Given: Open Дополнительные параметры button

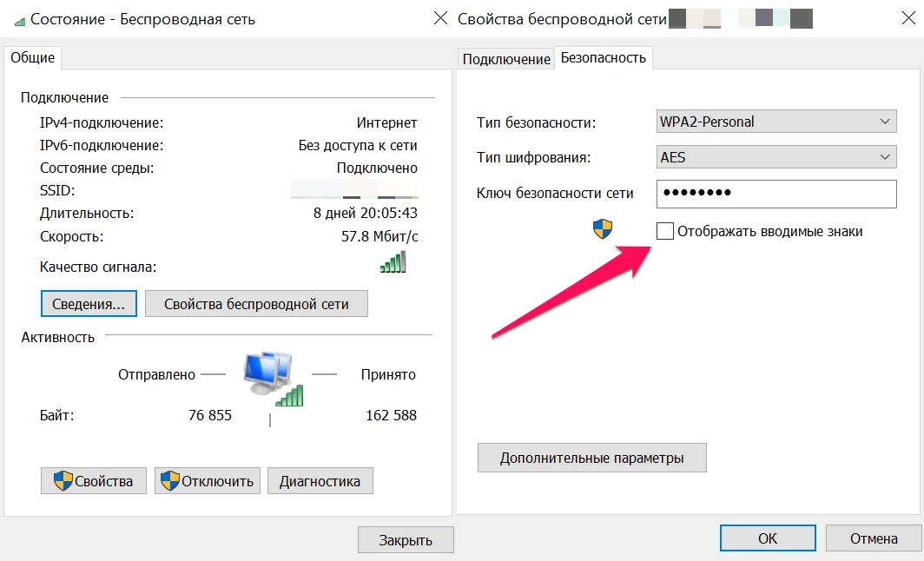Looking at the screenshot, I should pyautogui.click(x=591, y=458).
